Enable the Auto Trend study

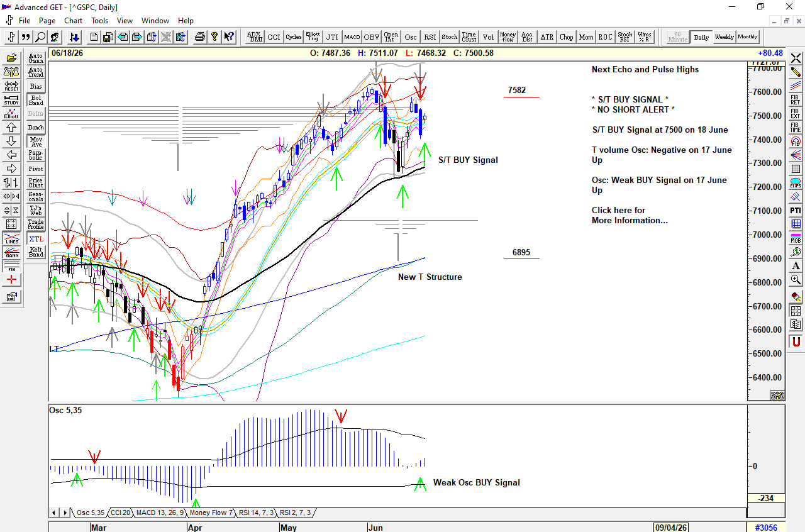coord(36,72)
